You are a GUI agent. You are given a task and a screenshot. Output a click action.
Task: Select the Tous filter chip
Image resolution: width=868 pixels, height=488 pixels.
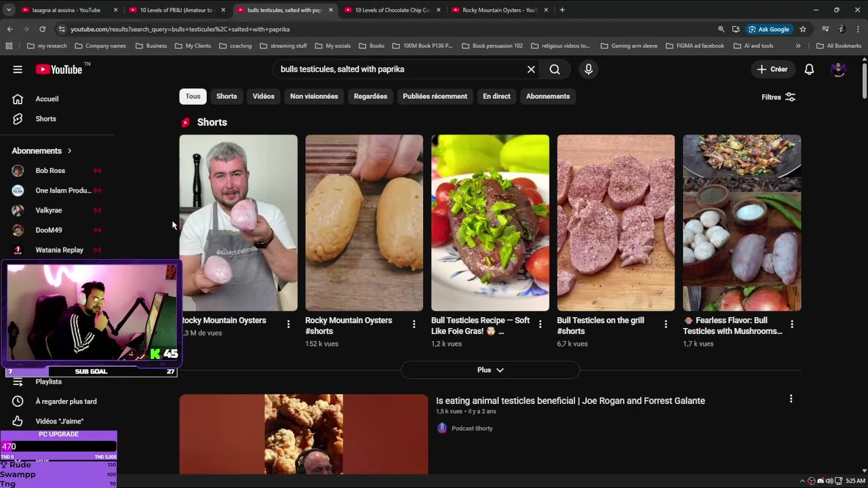click(193, 96)
